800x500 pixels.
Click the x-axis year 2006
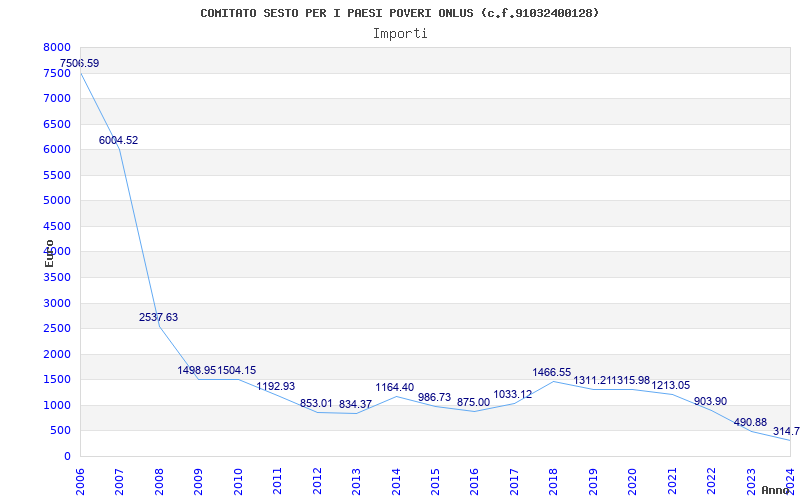coord(80,482)
